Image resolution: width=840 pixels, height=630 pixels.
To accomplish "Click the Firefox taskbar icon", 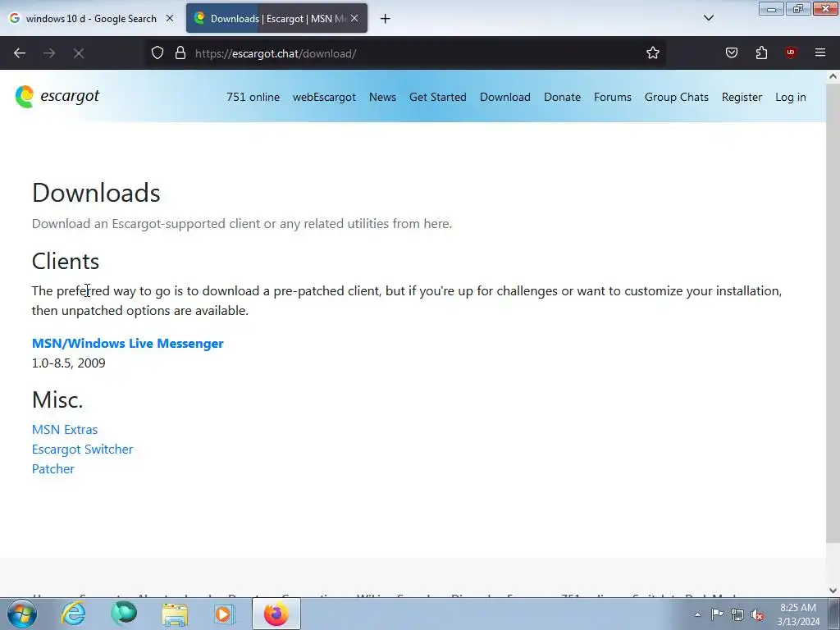I will [x=276, y=614].
